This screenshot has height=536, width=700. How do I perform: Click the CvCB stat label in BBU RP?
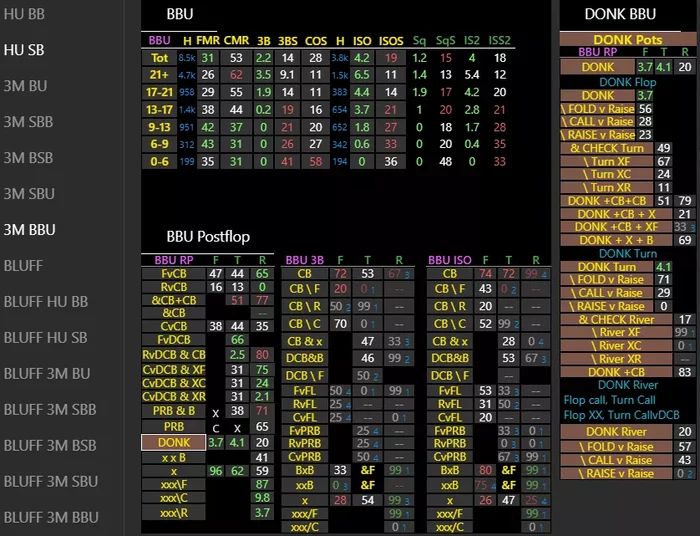[x=174, y=326]
